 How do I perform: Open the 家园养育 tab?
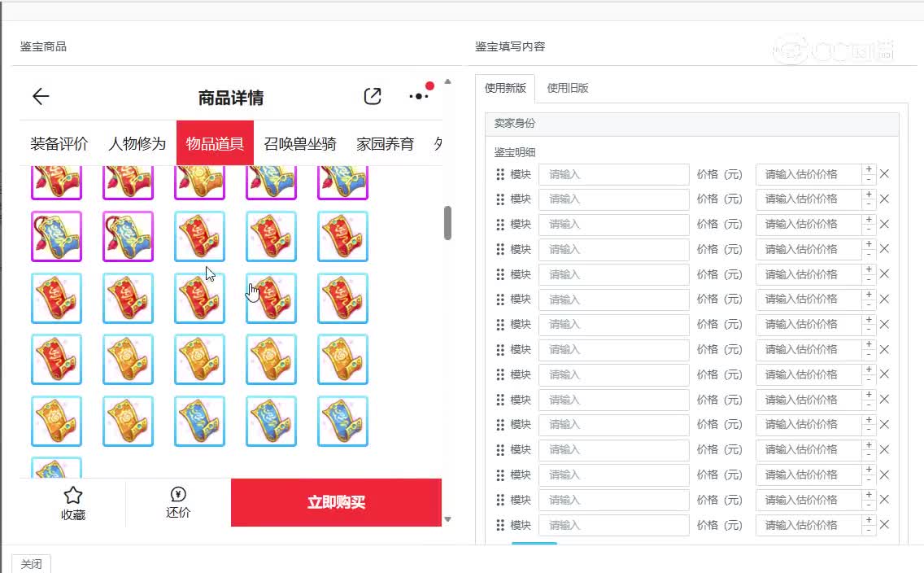[x=385, y=143]
